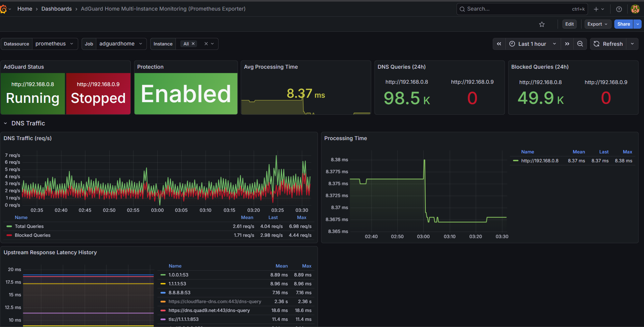Click the Blocked Queries (24h) panel title

coord(540,67)
